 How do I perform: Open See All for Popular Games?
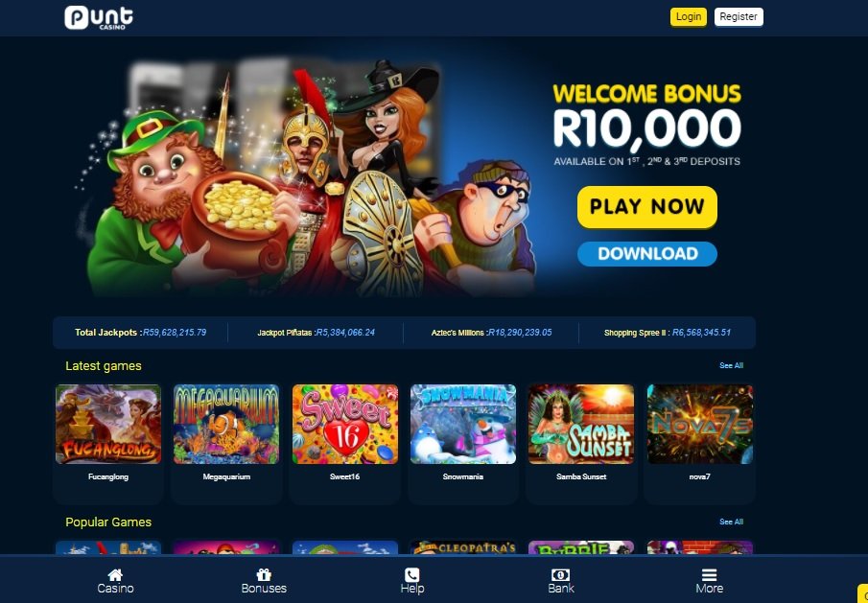(731, 522)
